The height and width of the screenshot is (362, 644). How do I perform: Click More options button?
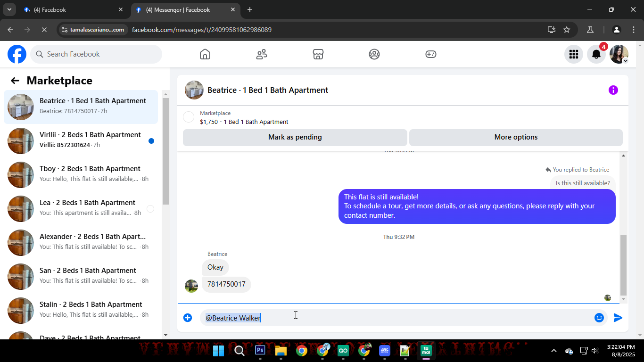pyautogui.click(x=516, y=137)
